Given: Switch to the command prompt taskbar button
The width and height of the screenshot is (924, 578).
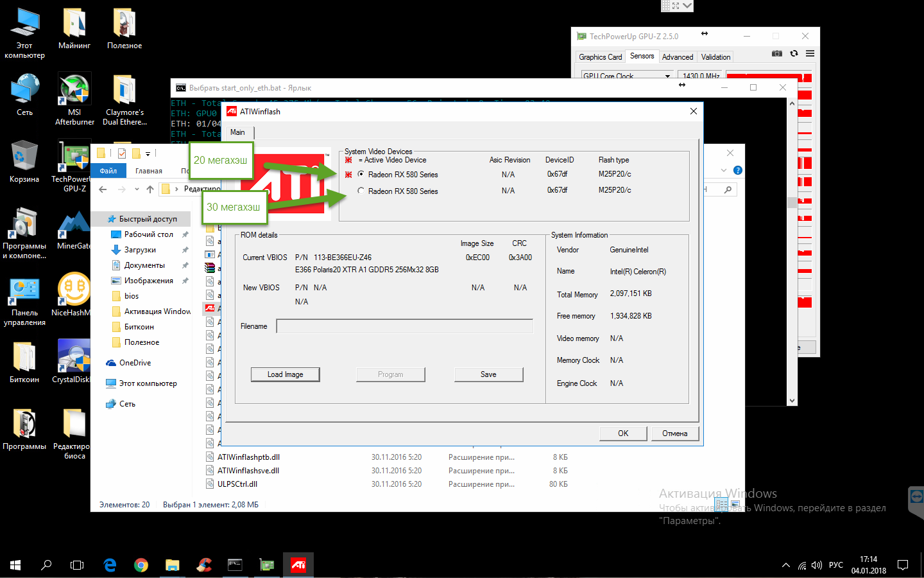Looking at the screenshot, I should [235, 565].
